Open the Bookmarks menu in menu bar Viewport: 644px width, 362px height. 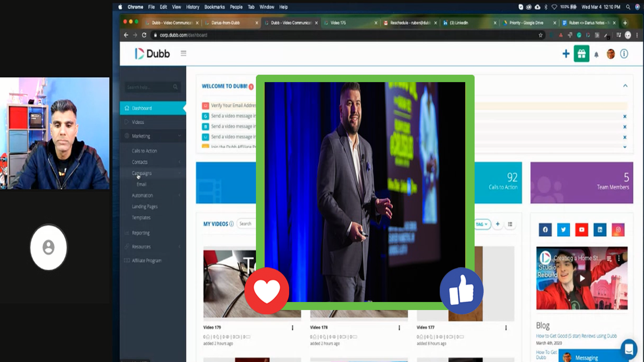coord(214,7)
